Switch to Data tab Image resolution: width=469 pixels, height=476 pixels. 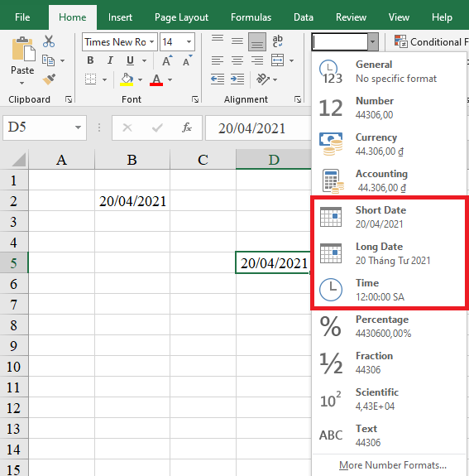pos(304,17)
